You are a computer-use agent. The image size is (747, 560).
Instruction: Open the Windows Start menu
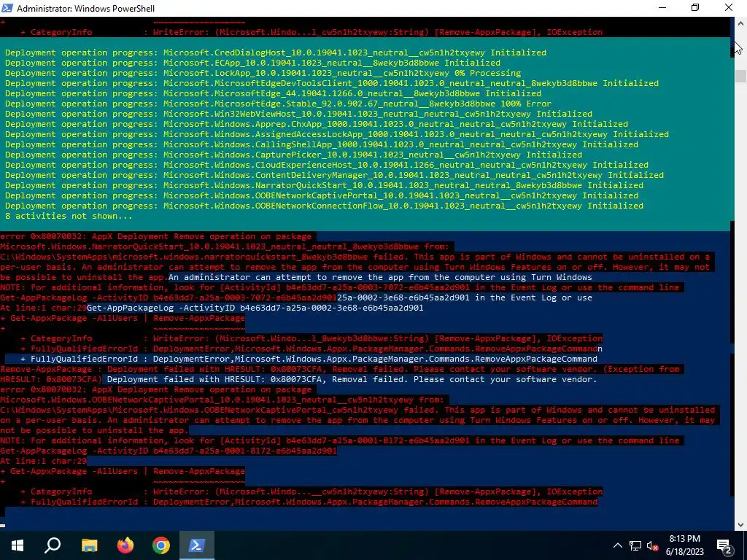pyautogui.click(x=18, y=545)
